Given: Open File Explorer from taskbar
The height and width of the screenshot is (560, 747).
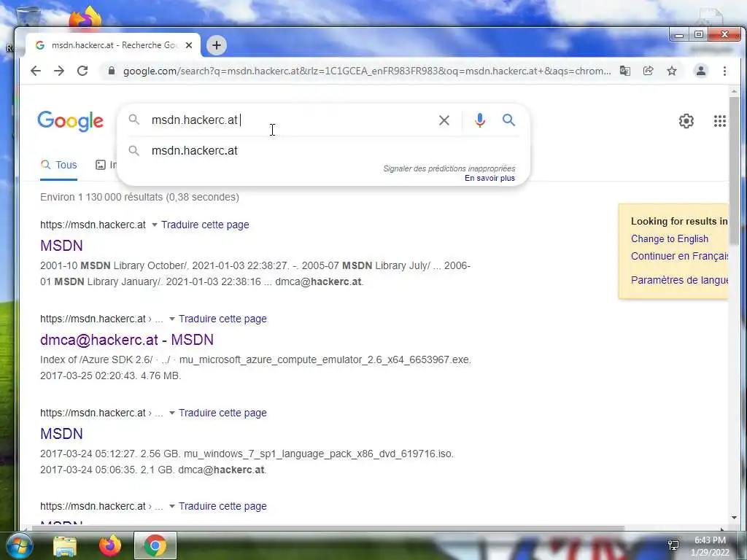Looking at the screenshot, I should [x=65, y=546].
